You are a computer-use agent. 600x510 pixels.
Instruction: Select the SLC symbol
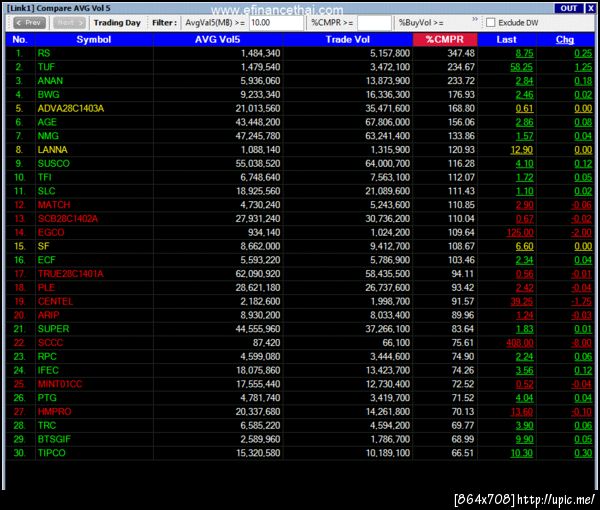46,191
